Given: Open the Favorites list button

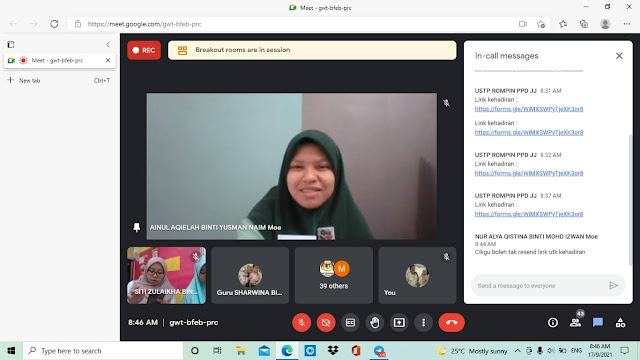Looking at the screenshot, I should tap(563, 24).
